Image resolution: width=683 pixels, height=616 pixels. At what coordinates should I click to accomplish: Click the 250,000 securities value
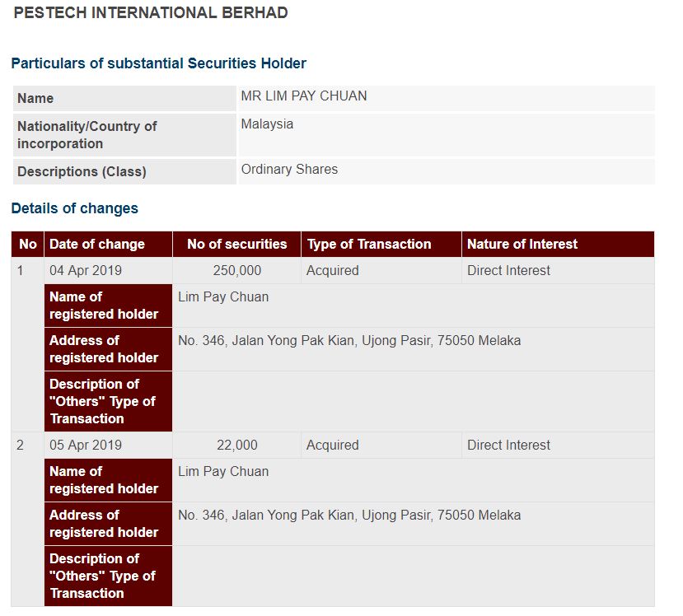[237, 270]
